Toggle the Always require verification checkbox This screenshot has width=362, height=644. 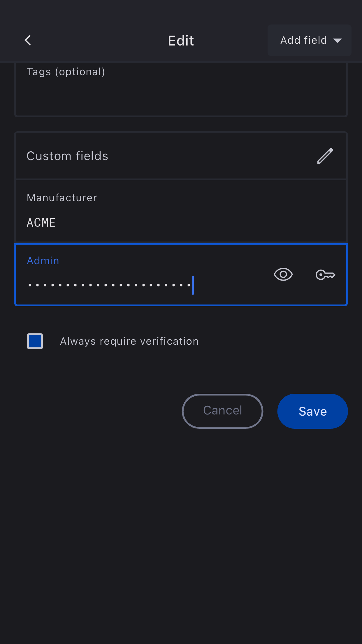click(x=35, y=341)
